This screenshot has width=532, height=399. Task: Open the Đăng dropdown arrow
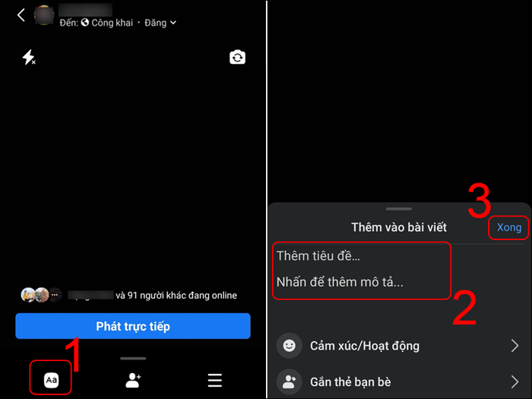(173, 23)
